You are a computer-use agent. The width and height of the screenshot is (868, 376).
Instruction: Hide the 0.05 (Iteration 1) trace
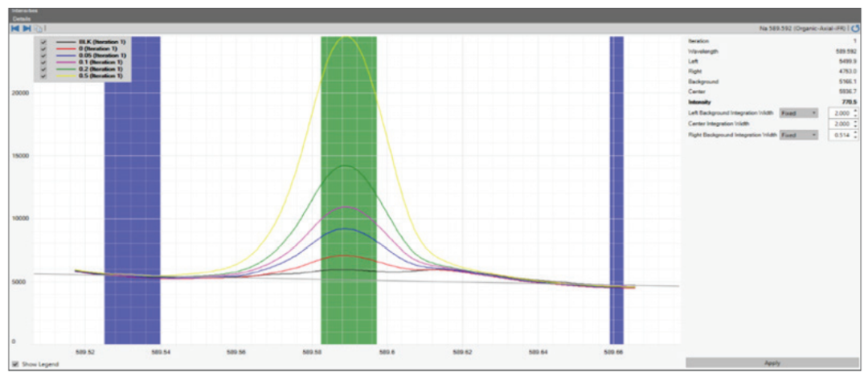(x=43, y=55)
